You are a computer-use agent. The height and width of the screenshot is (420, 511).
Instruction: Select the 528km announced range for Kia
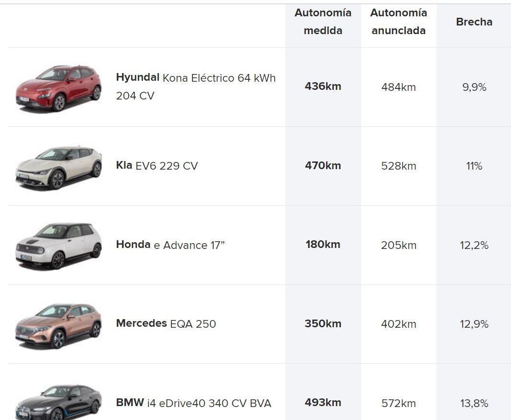[398, 166]
